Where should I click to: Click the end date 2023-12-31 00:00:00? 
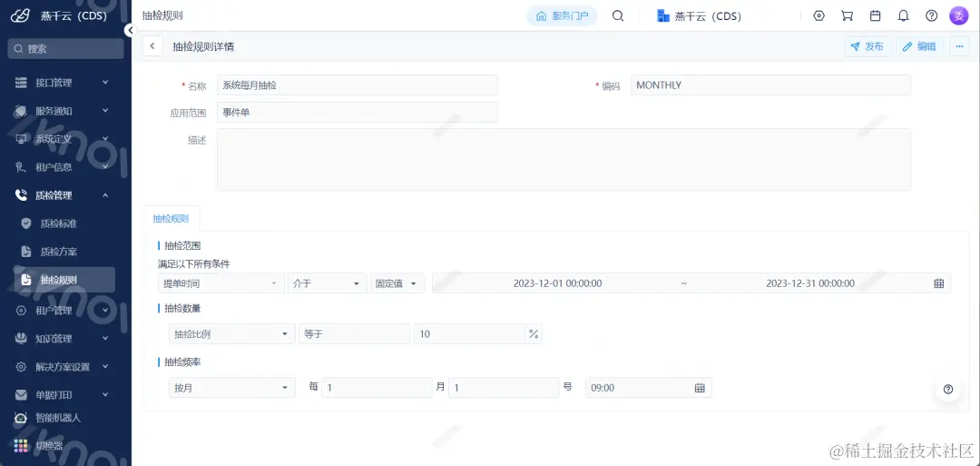(x=810, y=283)
